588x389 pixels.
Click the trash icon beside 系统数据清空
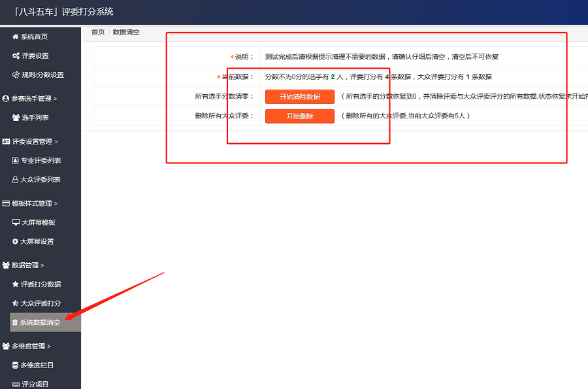pyautogui.click(x=15, y=322)
